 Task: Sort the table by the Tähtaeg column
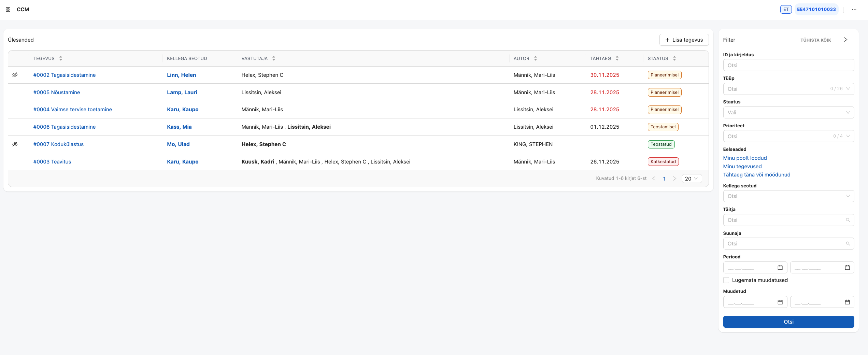tap(617, 58)
